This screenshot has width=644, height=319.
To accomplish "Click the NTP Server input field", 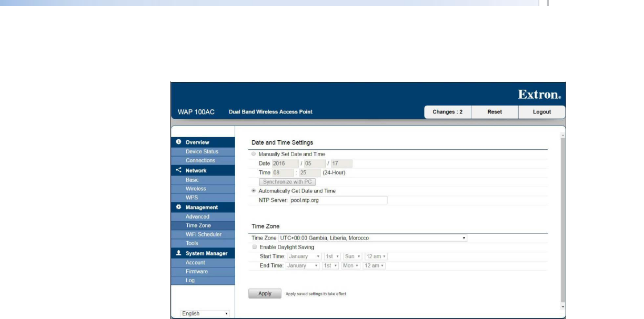I will (338, 200).
